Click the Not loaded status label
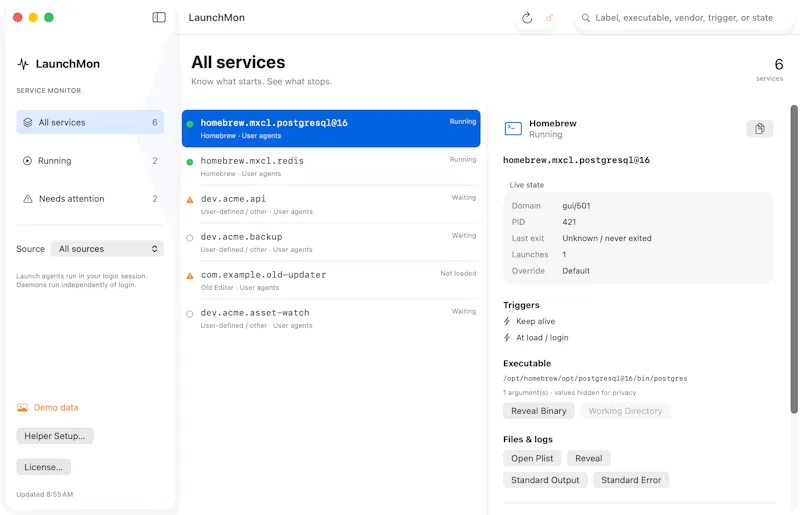The width and height of the screenshot is (800, 515). (x=458, y=274)
